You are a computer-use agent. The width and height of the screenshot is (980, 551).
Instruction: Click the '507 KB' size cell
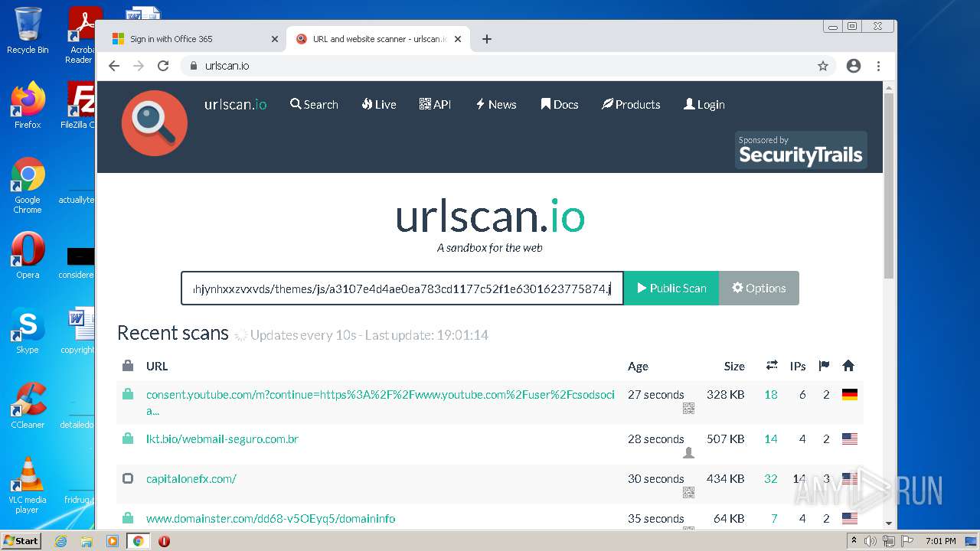coord(726,439)
